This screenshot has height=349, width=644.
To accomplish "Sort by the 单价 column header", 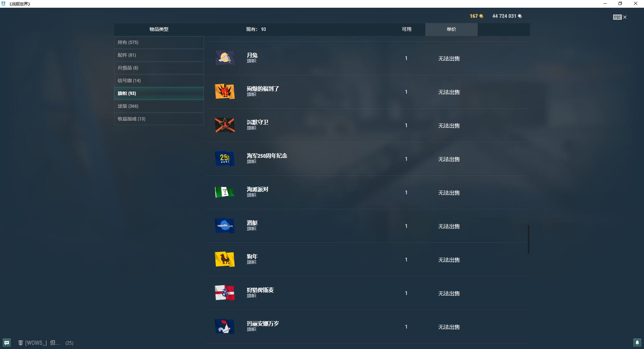I will (x=451, y=29).
